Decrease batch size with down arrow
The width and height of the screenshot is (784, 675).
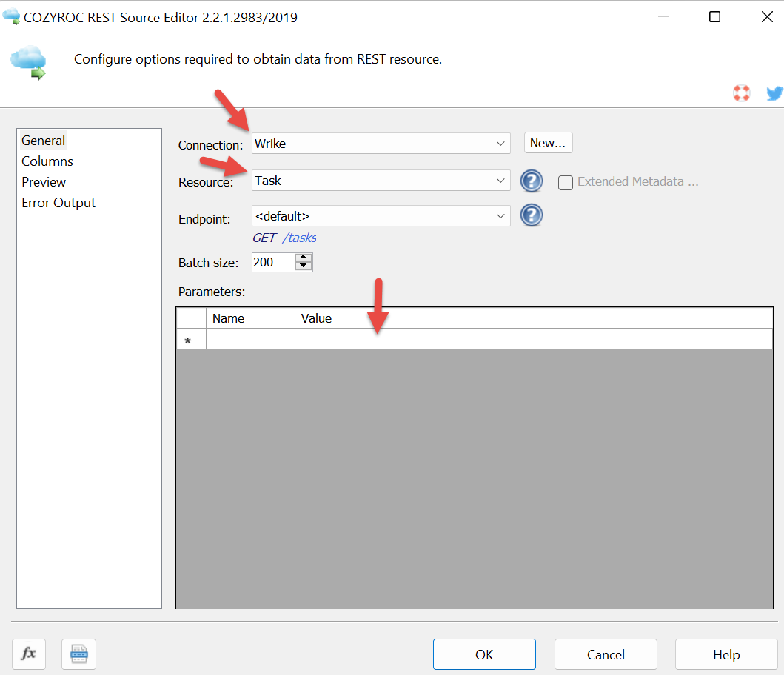[x=304, y=266]
